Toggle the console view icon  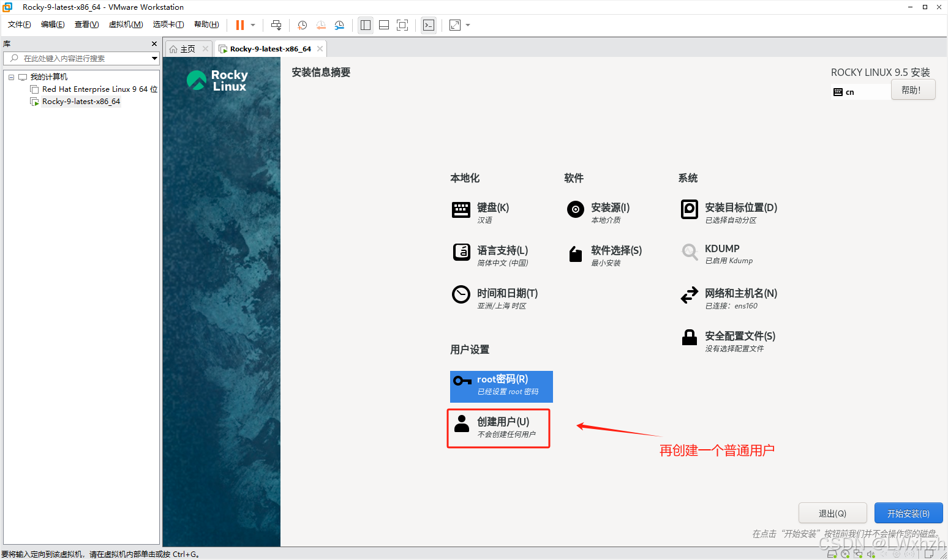(429, 25)
